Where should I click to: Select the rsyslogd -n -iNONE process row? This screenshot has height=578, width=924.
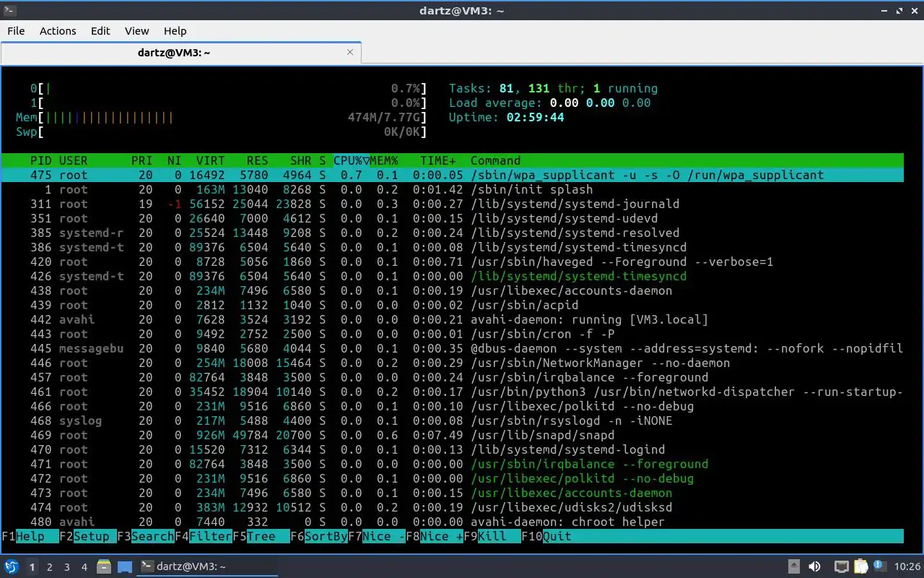[452, 420]
